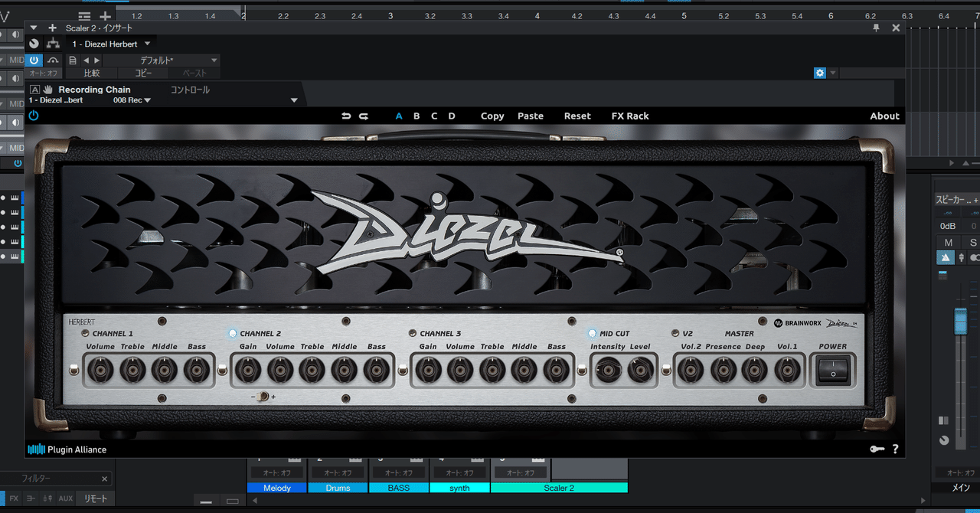Toggle the amp POWER rocker switch
Screen dimensions: 980x513
pos(833,371)
